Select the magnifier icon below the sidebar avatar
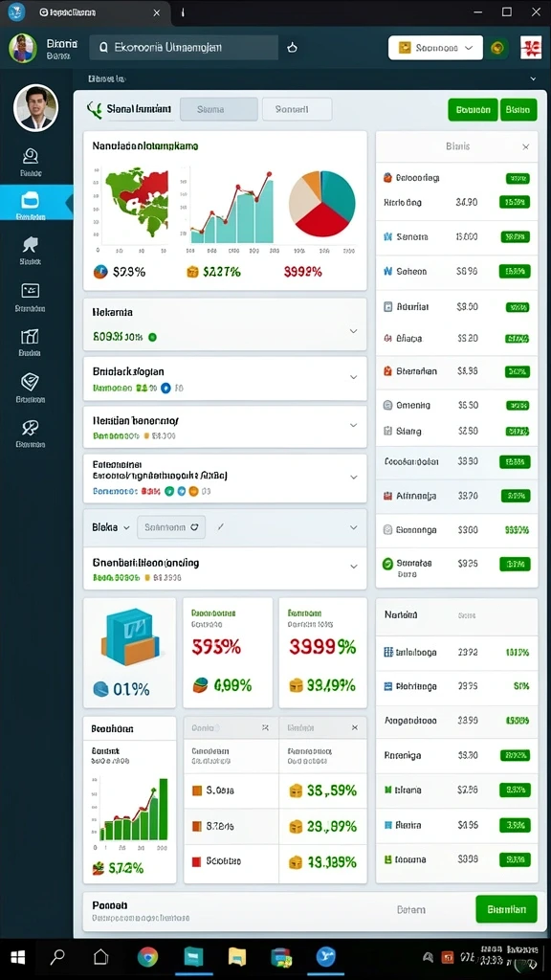Viewport: 551px width, 980px height. pos(30,156)
